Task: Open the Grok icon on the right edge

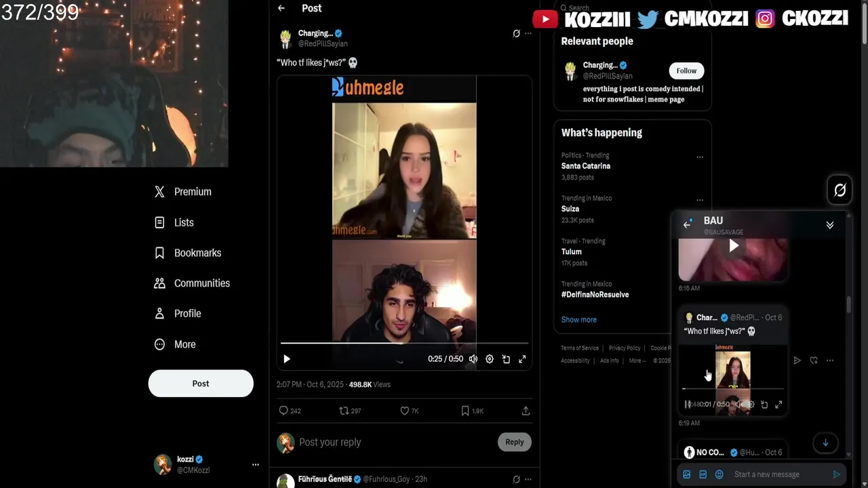Action: [840, 190]
